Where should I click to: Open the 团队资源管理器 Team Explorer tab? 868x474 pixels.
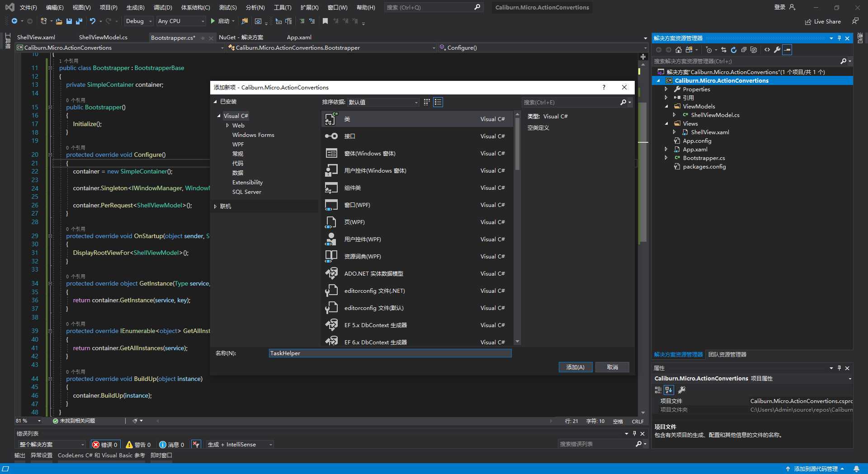[x=727, y=355]
